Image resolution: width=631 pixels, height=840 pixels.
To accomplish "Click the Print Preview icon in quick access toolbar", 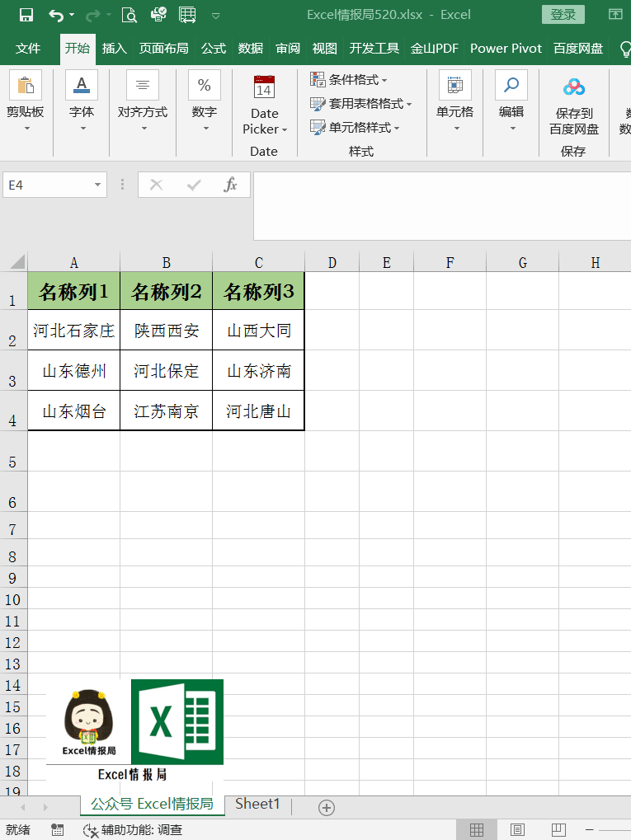I will (x=129, y=15).
